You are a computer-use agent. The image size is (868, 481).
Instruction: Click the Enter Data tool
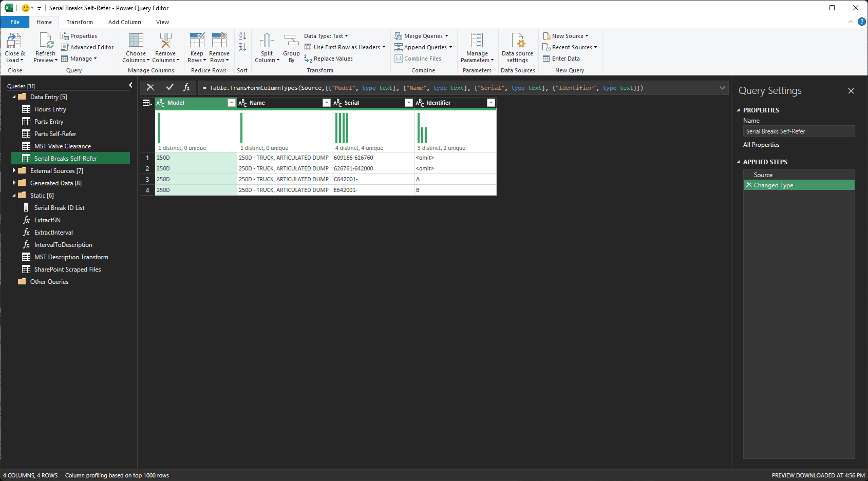point(561,59)
